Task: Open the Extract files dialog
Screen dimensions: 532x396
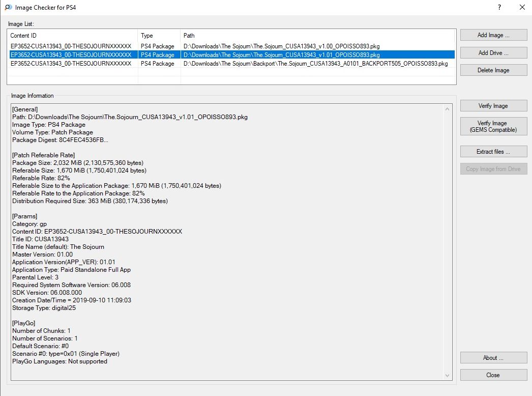Action: [x=493, y=152]
